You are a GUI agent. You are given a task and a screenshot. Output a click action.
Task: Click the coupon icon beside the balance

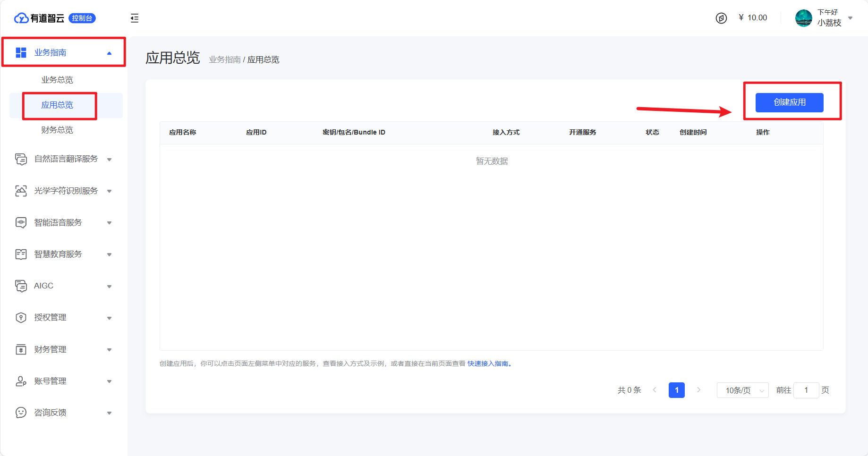pyautogui.click(x=722, y=17)
